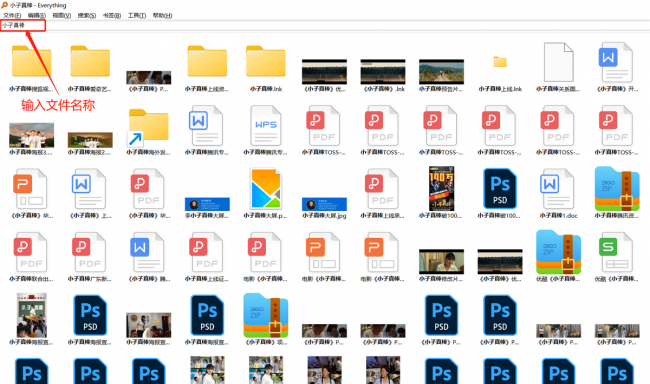Select the 小子真棒1.doc document
This screenshot has height=384, width=650.
(557, 189)
